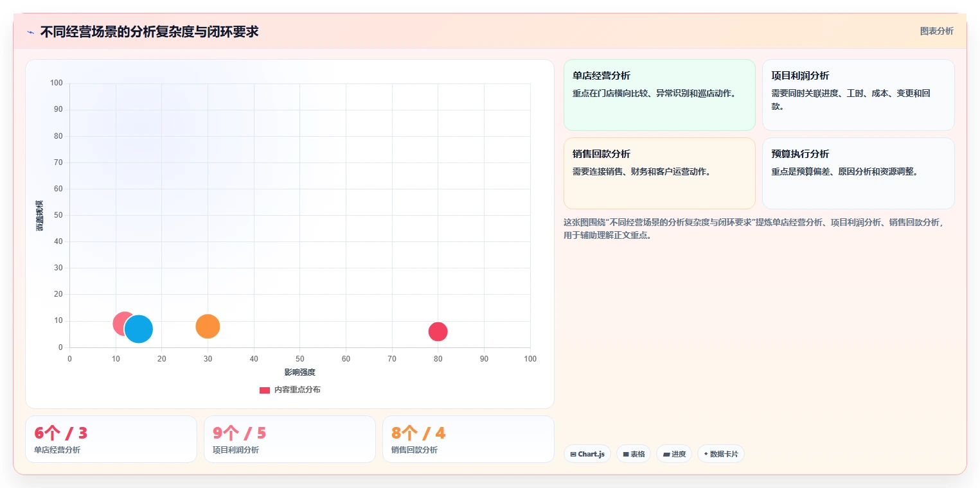
Task: Click text 需要连接销售、财务和客户运营动作。
Action: tap(641, 171)
